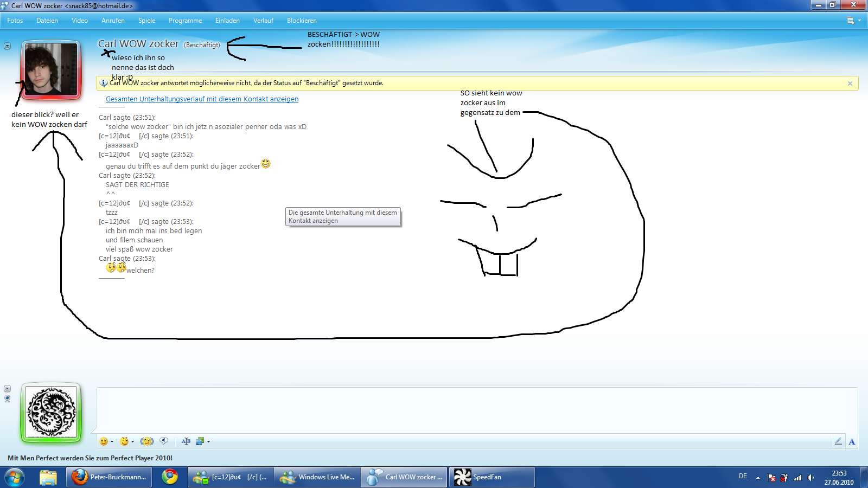Viewport: 868px width, 488px height.
Task: Open Google Chrome from the taskbar
Action: coord(170,477)
